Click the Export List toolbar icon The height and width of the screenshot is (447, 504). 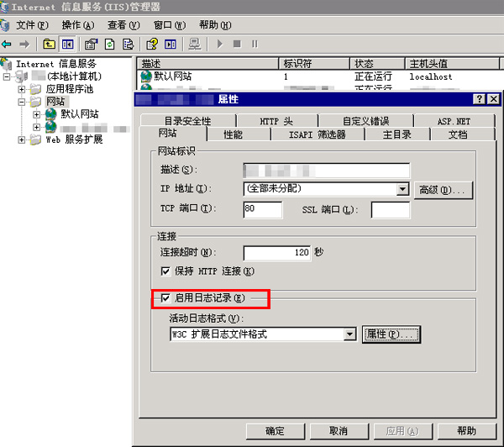128,44
